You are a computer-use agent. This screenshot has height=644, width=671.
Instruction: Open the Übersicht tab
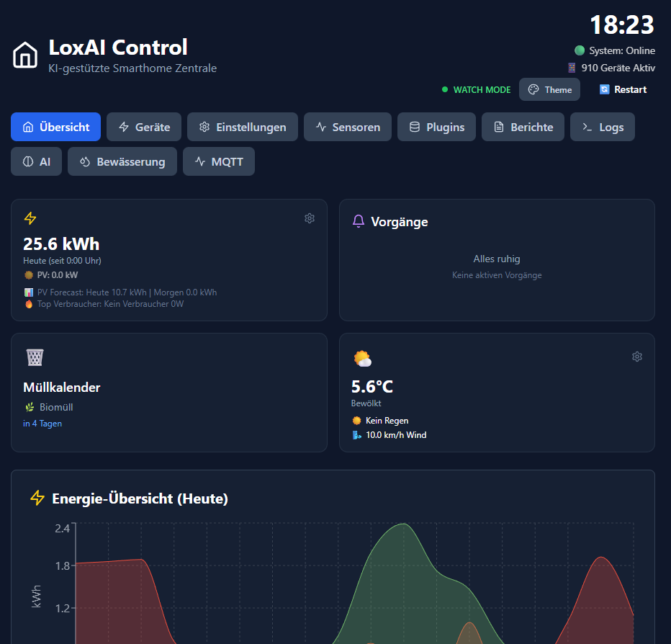(55, 127)
